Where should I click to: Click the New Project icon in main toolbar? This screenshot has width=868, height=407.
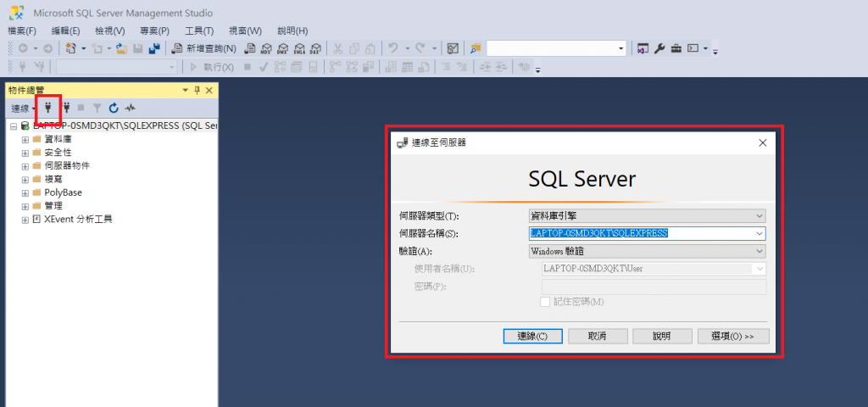pyautogui.click(x=71, y=48)
